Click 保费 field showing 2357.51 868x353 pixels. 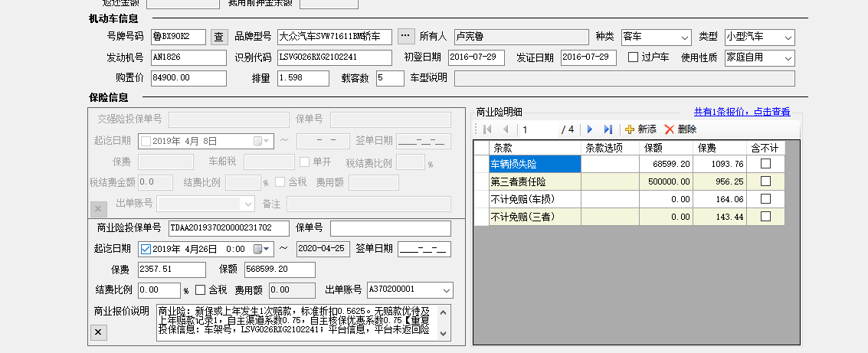pyautogui.click(x=172, y=270)
